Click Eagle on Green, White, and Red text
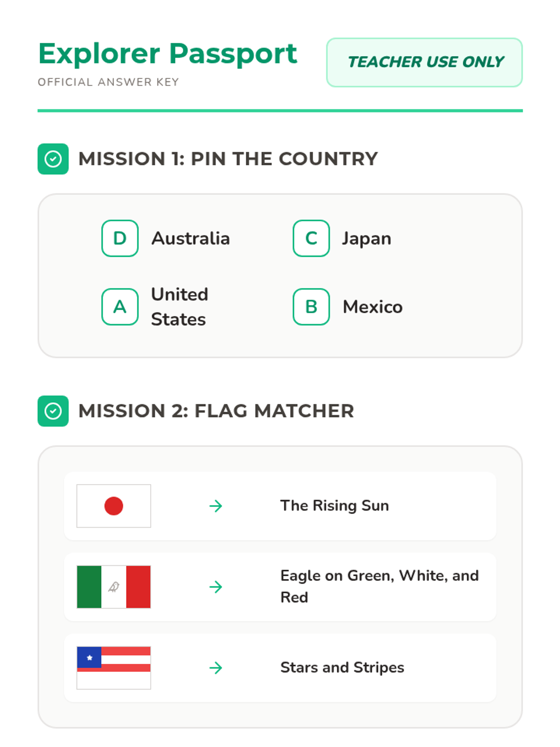The width and height of the screenshot is (560, 747). tap(379, 586)
